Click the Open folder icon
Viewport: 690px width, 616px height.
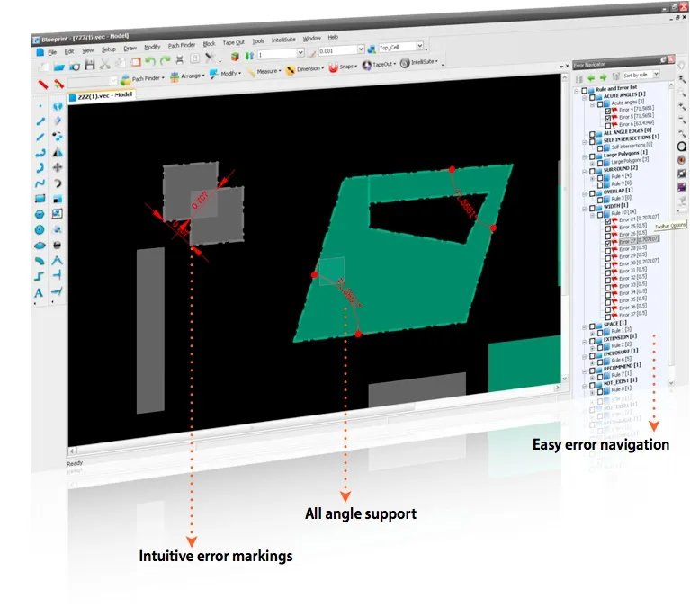pos(59,67)
